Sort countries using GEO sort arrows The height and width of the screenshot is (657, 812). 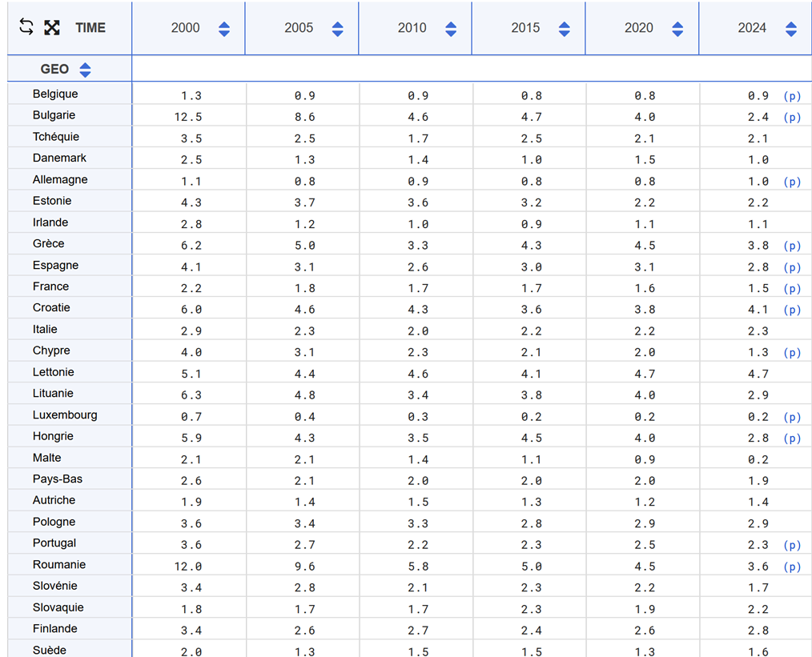(85, 70)
